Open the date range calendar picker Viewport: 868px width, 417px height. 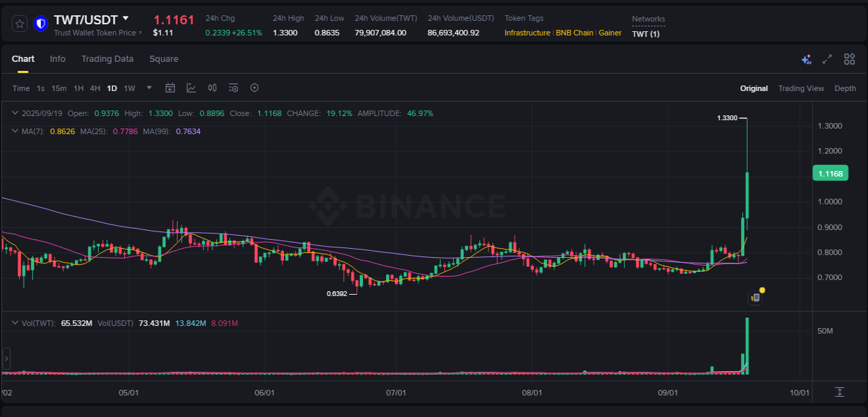point(170,88)
